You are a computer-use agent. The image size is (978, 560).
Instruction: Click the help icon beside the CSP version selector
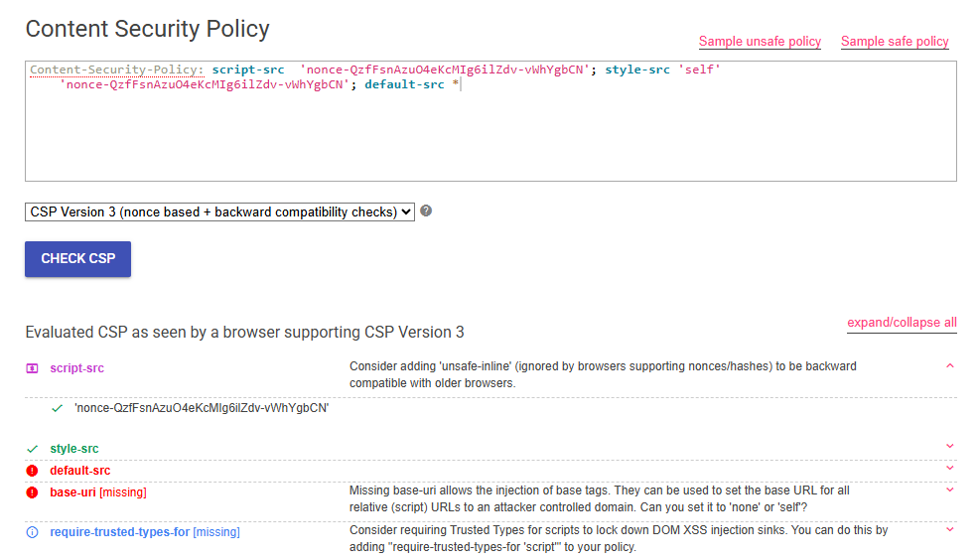click(426, 211)
